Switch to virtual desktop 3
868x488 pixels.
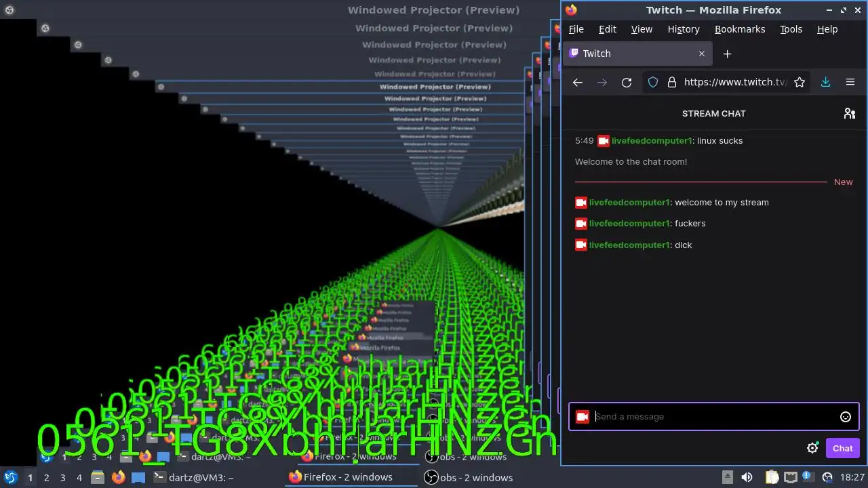(x=62, y=478)
